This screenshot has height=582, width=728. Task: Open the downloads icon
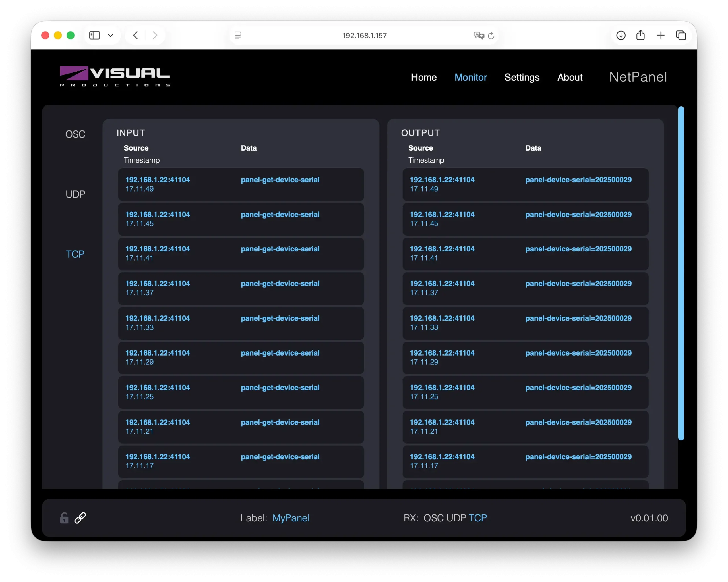pyautogui.click(x=621, y=35)
